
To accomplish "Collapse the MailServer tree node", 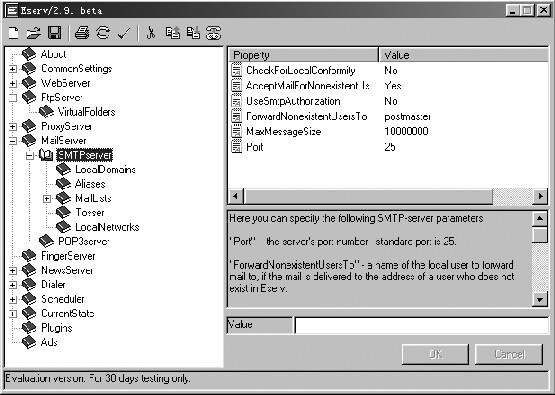I will (12, 141).
